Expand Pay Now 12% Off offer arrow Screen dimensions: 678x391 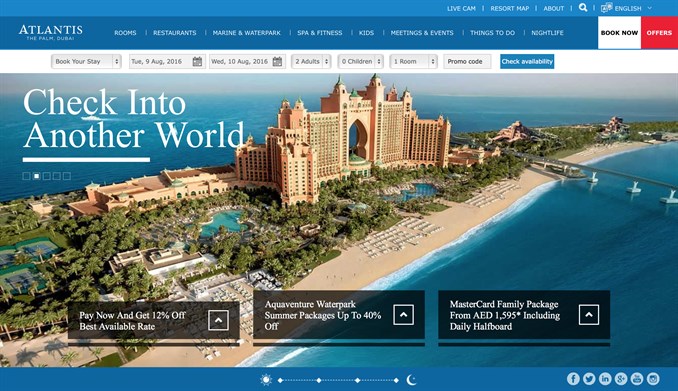coord(218,320)
